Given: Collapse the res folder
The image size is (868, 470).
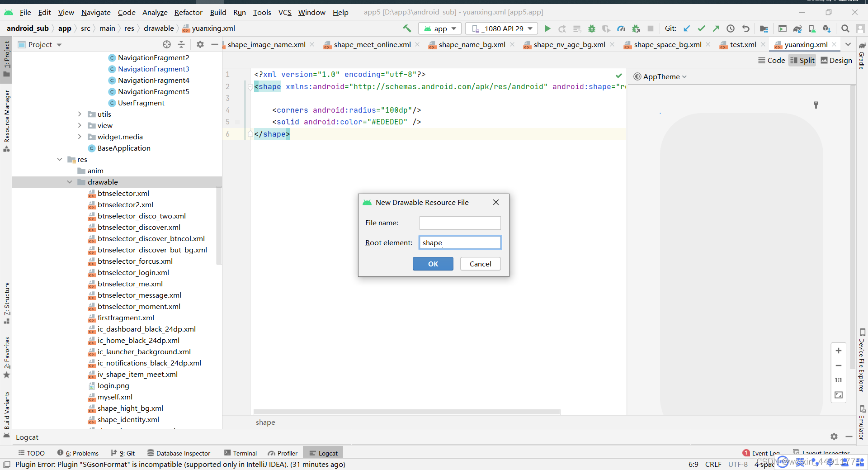Looking at the screenshot, I should 59,159.
